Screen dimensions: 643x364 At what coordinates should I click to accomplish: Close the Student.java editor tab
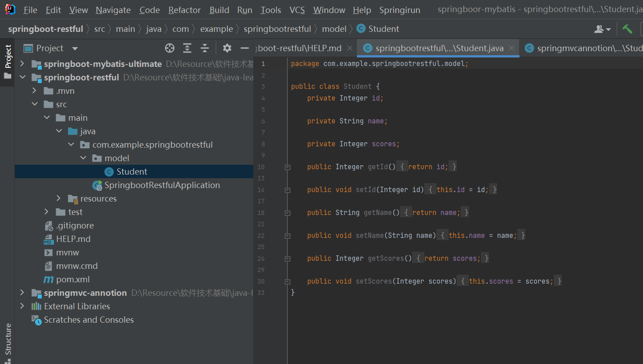pos(511,48)
